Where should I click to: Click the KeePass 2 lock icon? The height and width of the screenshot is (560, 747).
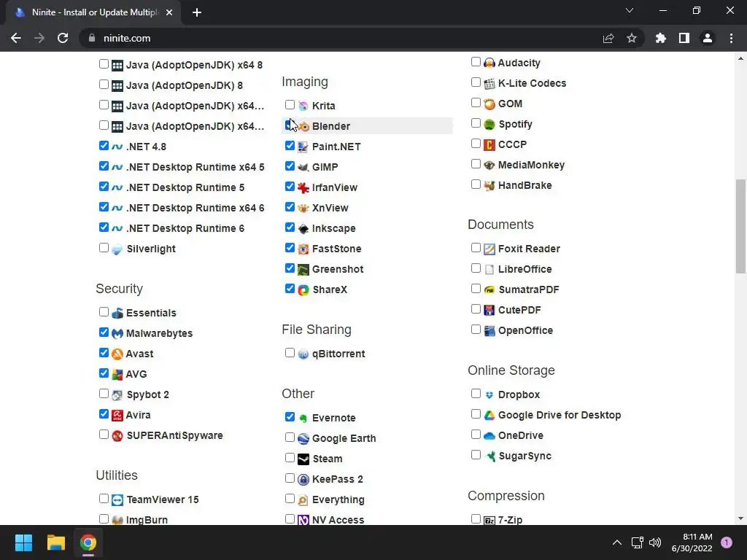click(303, 480)
